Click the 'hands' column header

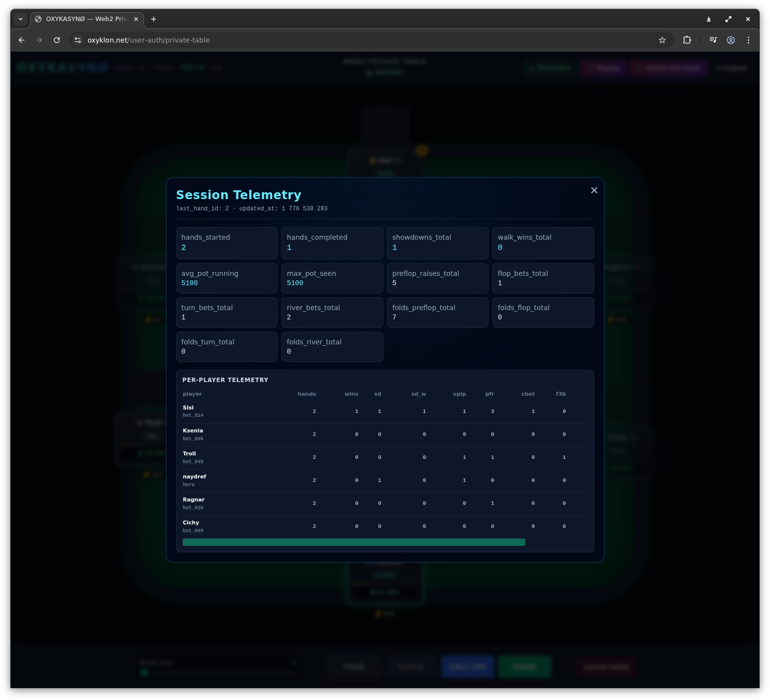(x=307, y=394)
